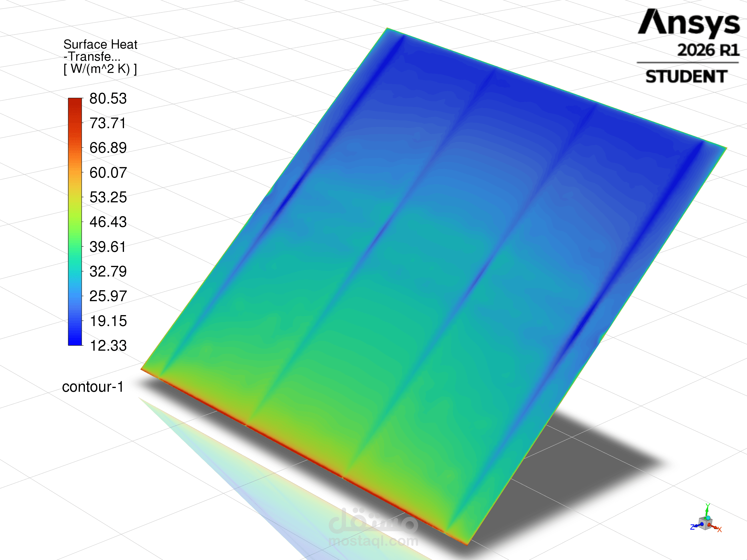This screenshot has height=560, width=747.
Task: Click the legend value 46.43
Action: point(108,222)
